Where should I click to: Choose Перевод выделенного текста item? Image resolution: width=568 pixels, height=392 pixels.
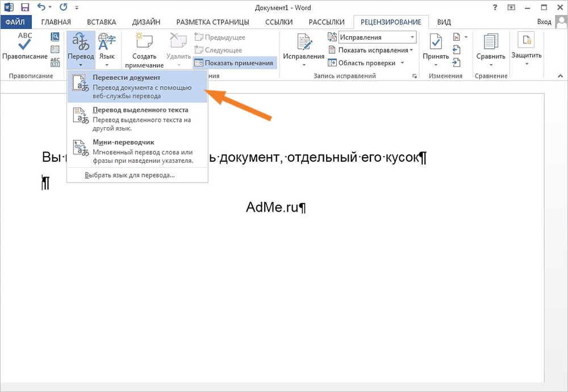[137, 119]
